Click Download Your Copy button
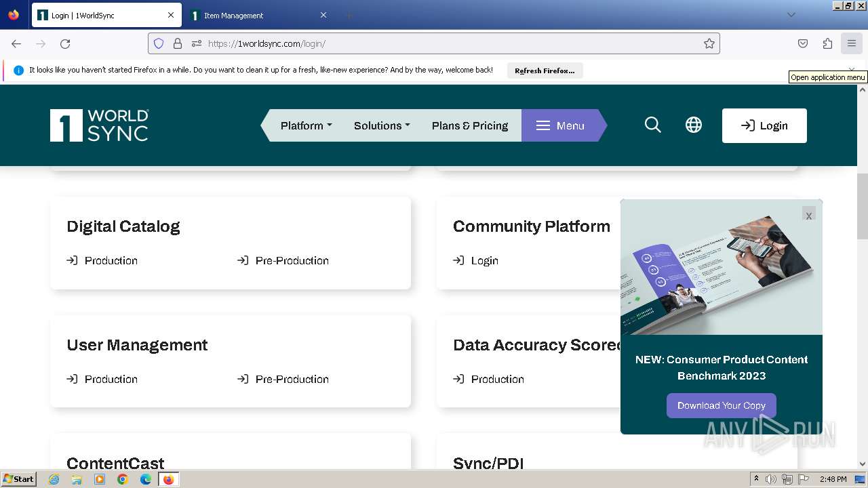The width and height of the screenshot is (868, 488). [722, 405]
